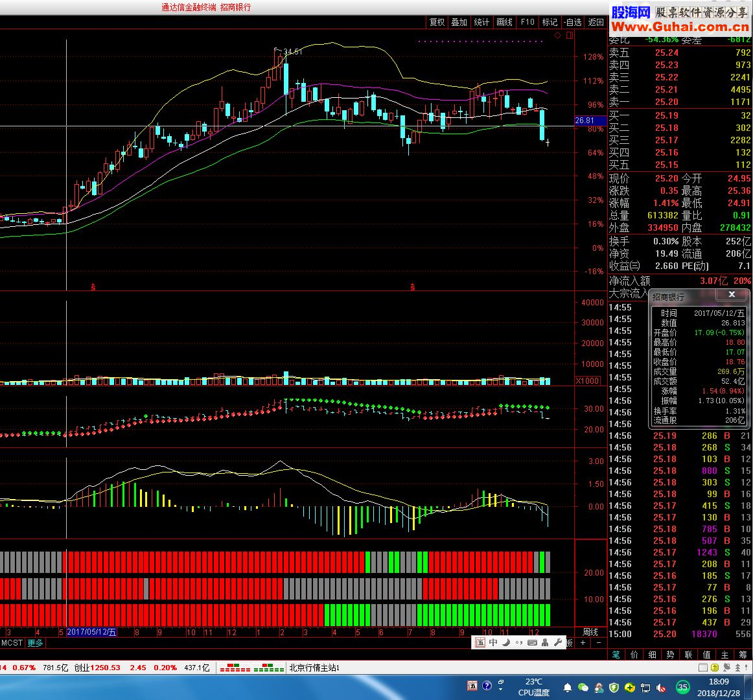The image size is (753, 700).
Task: Switch to the 细 detail tab
Action: click(x=652, y=655)
